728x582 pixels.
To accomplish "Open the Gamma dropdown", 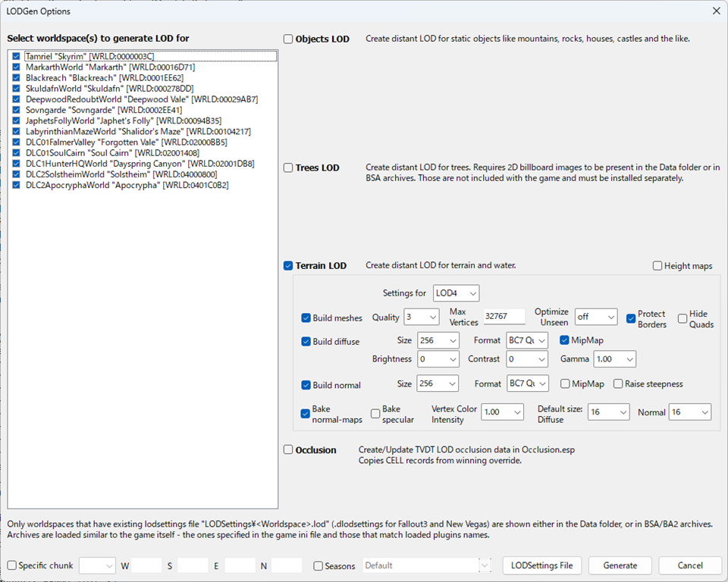I will tap(615, 359).
